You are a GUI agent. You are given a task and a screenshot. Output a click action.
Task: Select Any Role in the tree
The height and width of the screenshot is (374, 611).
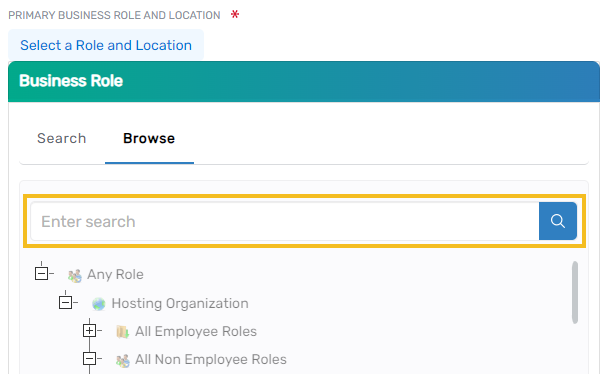pos(115,274)
